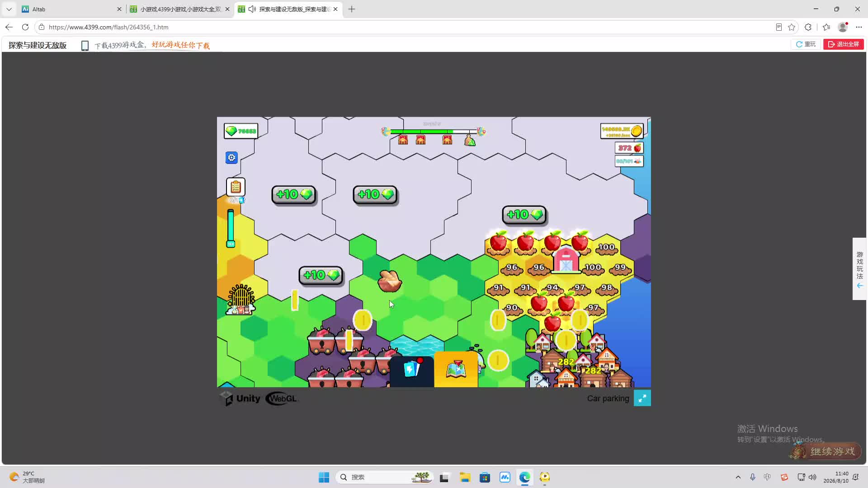The image size is (868, 488).
Task: Collect the gold coin beside the map button
Action: pos(498,361)
